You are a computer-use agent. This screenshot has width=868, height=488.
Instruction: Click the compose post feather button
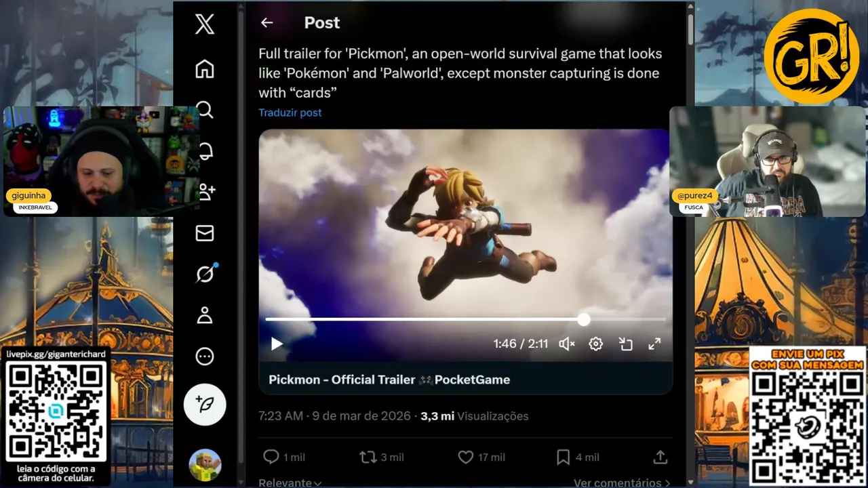pos(205,404)
